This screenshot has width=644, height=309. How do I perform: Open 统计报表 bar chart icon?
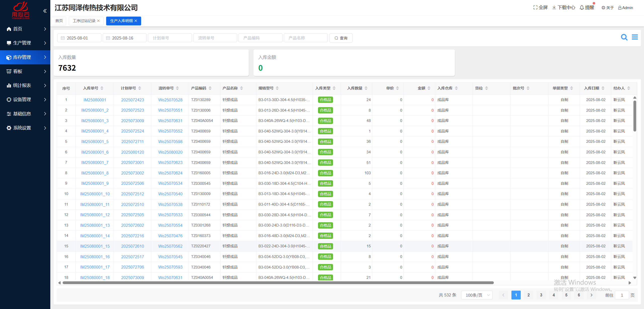pos(9,85)
